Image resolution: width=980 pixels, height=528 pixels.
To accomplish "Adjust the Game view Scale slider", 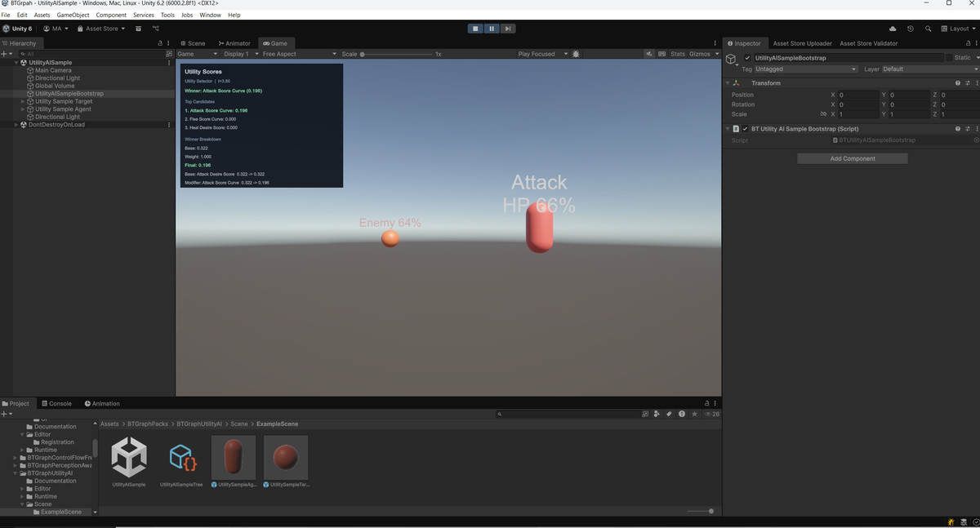I will click(x=396, y=54).
